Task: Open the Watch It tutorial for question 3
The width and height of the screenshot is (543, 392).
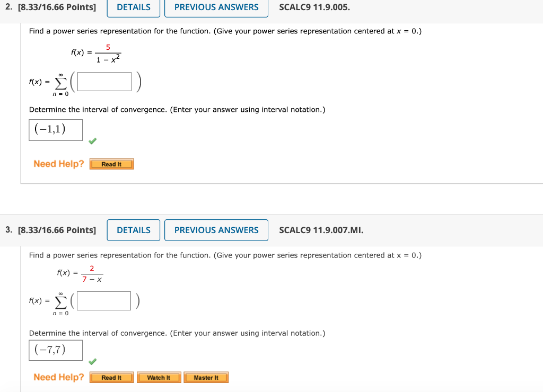Action: 159,377
